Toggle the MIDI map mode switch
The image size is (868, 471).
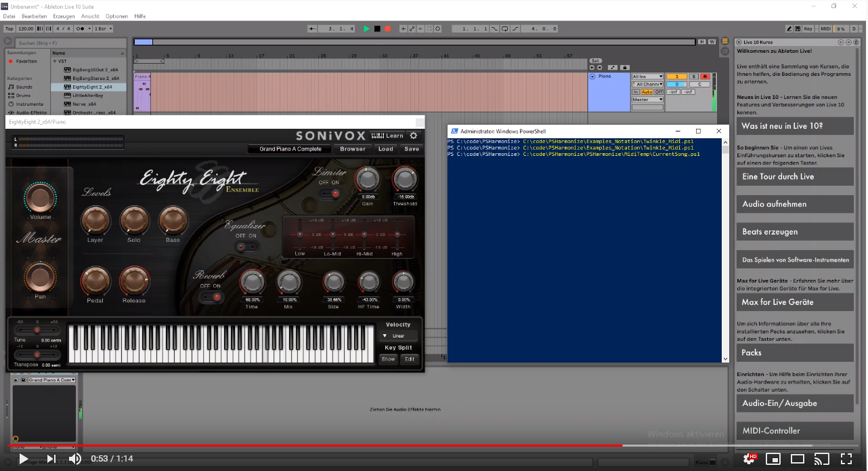[826, 28]
